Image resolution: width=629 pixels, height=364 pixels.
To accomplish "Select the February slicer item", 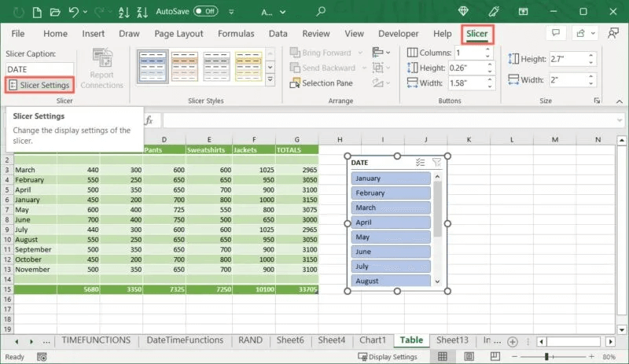I will coord(391,193).
